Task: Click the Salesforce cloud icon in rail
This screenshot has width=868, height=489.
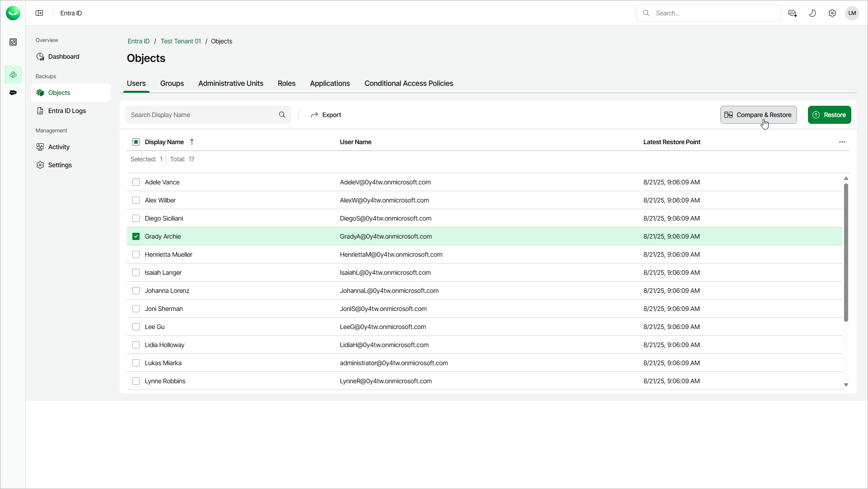Action: (x=13, y=93)
